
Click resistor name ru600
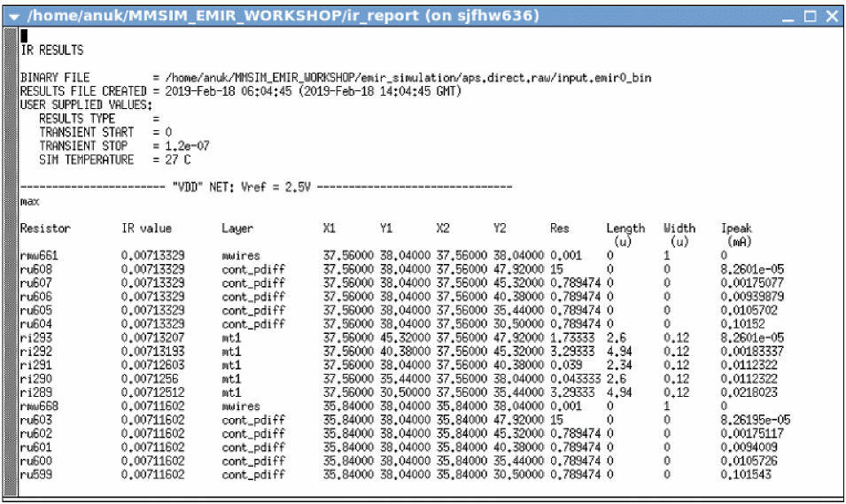[x=36, y=461]
